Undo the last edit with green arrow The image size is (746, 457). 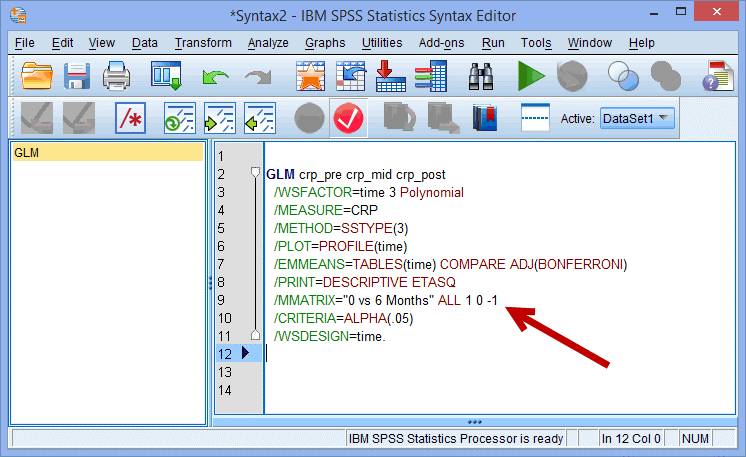[x=215, y=77]
